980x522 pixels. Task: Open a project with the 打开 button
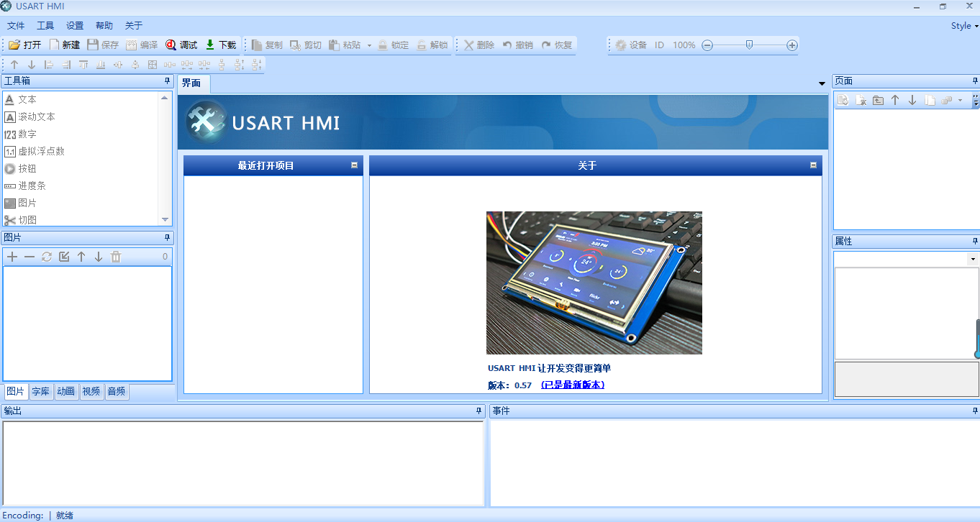[x=25, y=45]
